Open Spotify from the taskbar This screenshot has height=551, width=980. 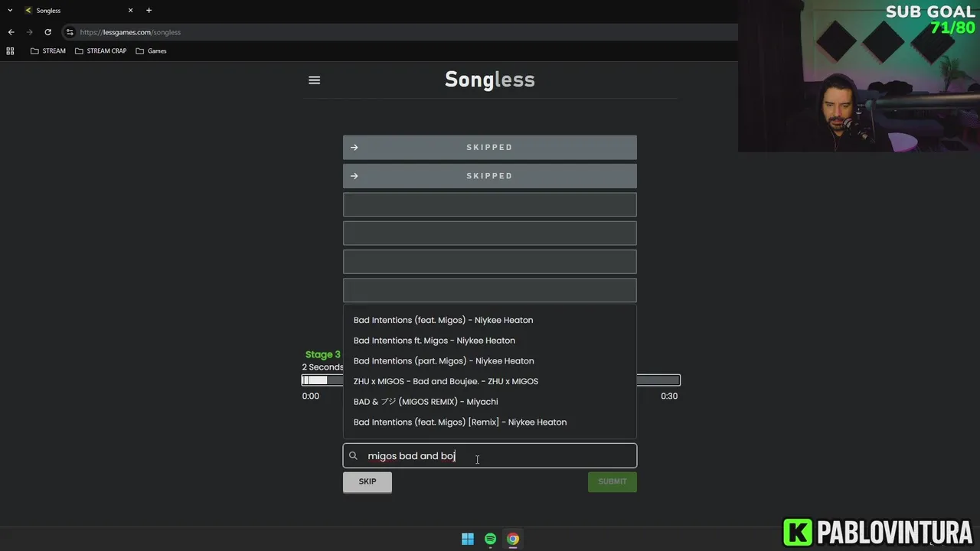490,539
